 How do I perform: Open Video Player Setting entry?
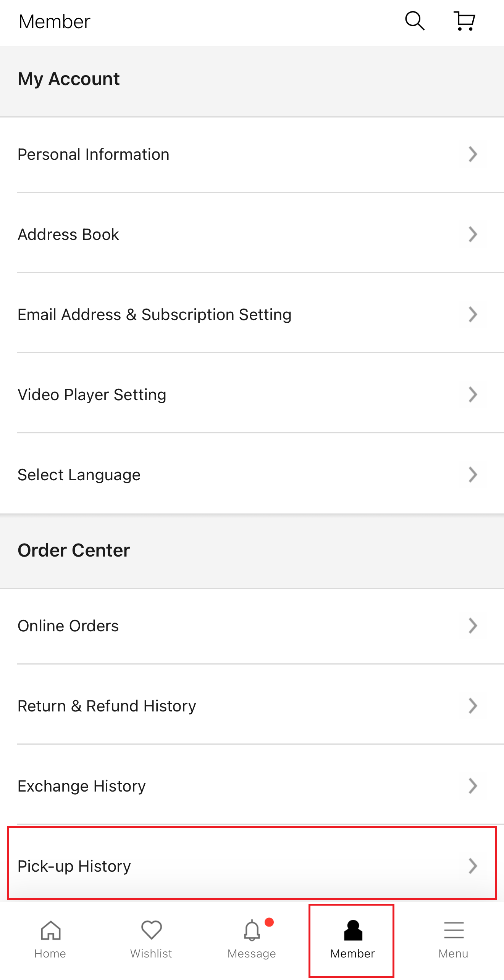[92, 395]
